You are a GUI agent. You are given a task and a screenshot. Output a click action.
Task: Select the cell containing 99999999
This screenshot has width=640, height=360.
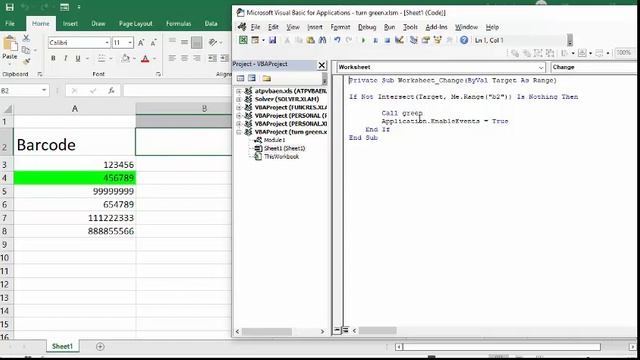75,191
